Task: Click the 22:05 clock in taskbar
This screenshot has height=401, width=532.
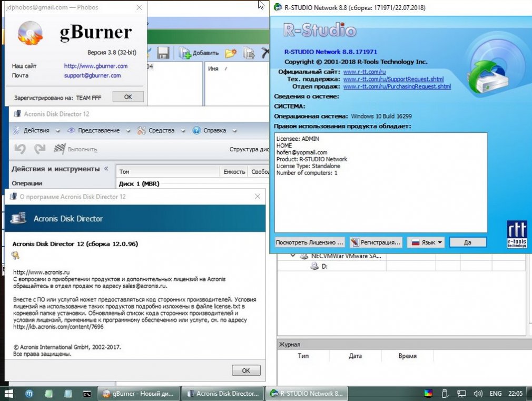Action: [x=515, y=394]
